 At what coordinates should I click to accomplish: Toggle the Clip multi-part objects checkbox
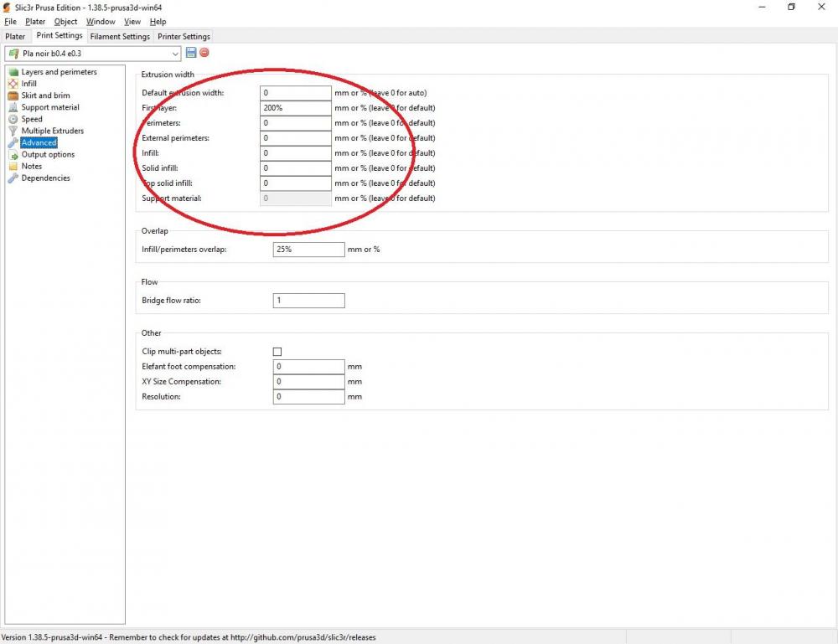(277, 352)
